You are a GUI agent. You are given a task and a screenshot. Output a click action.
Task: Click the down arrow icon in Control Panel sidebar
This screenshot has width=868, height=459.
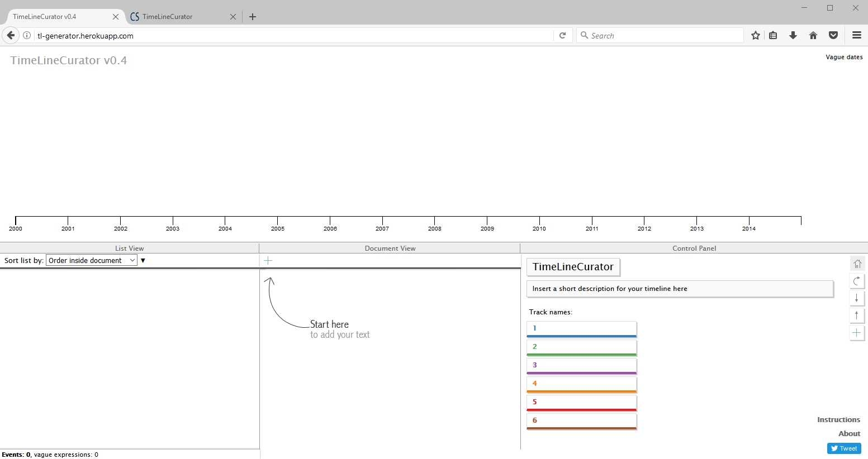pos(857,298)
